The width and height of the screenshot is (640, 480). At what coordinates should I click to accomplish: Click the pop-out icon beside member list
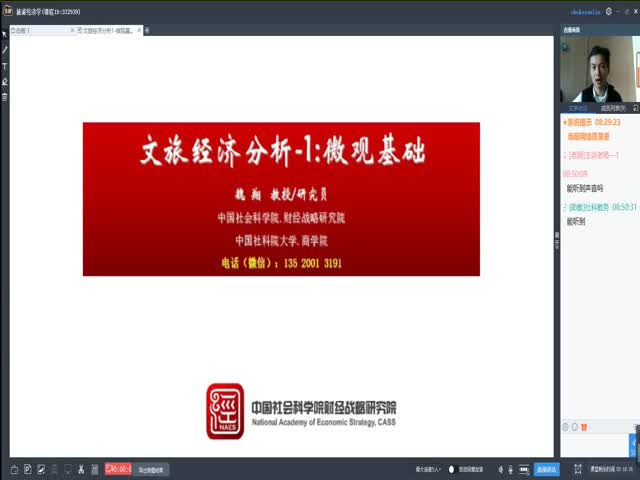click(636, 108)
